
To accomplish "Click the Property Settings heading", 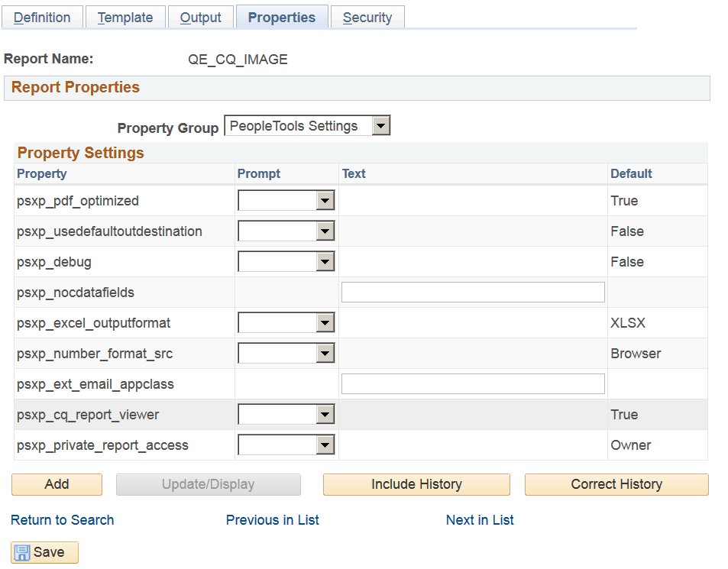I will (81, 153).
